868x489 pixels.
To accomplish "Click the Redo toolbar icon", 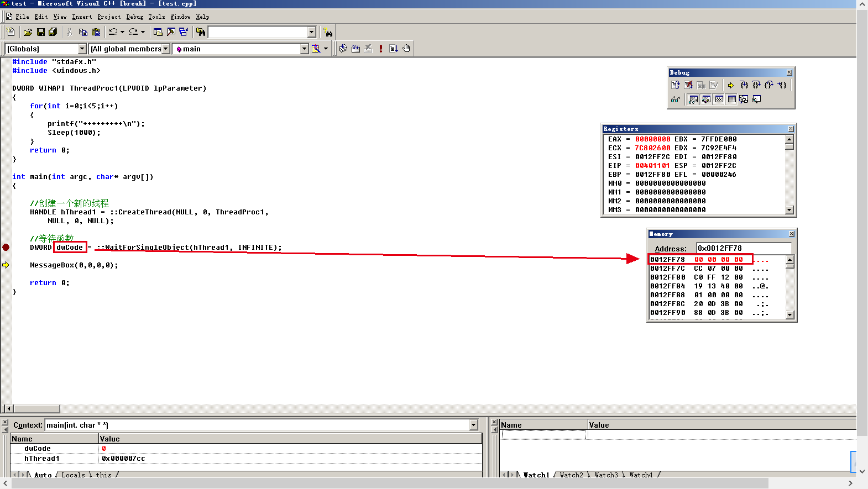I will click(133, 32).
